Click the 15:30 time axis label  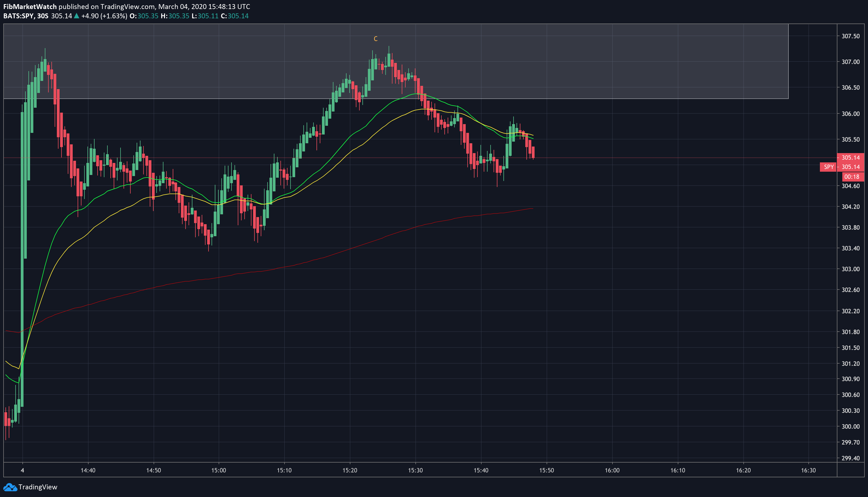pyautogui.click(x=415, y=470)
